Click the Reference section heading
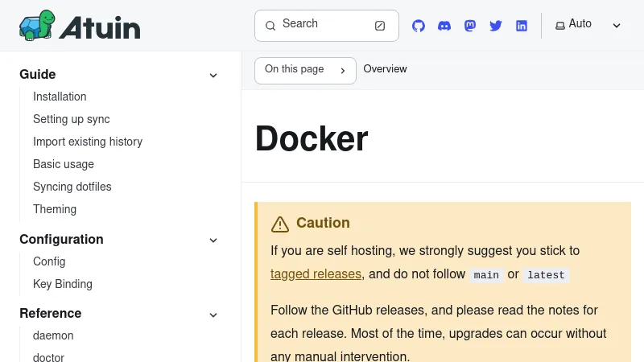 (50, 313)
